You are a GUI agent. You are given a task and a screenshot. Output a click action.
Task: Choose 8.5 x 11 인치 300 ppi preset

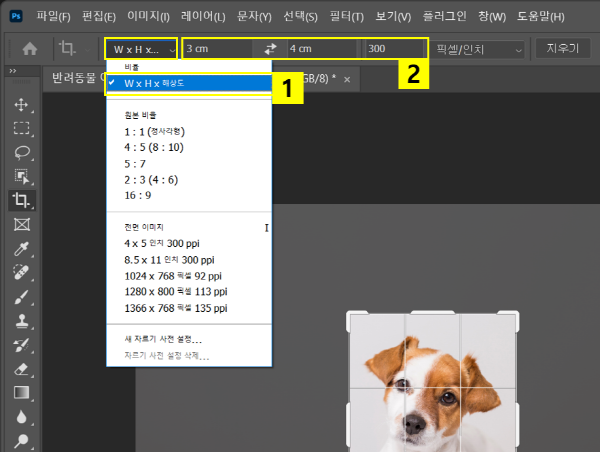pos(189,260)
